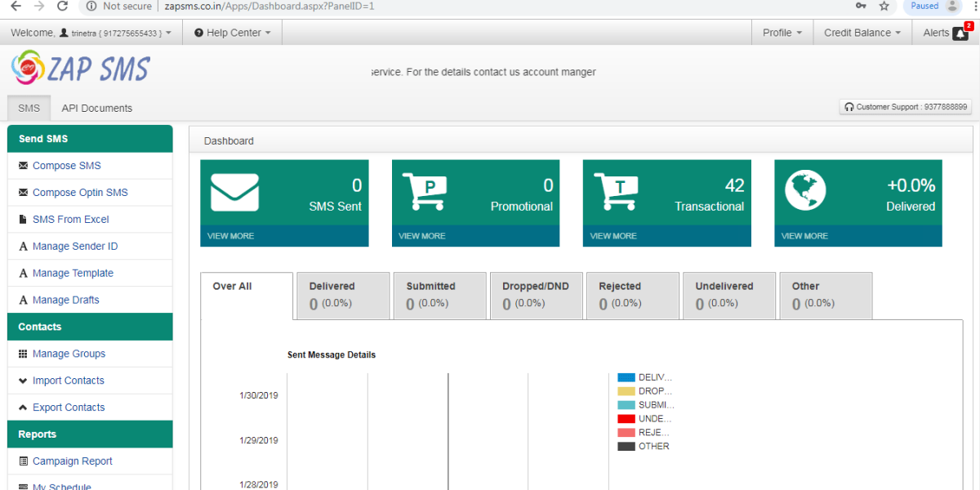Viewport: 980px width, 490px height.
Task: Click the browser back arrow
Action: pos(15,6)
